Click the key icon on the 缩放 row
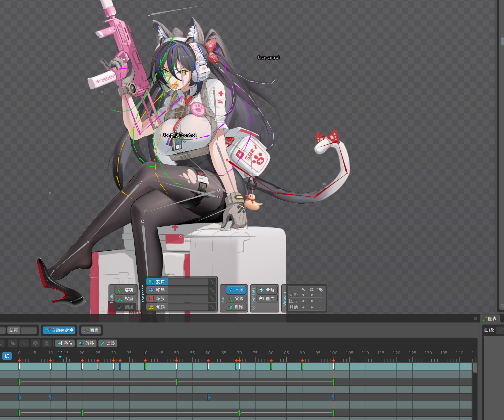 tap(212, 298)
